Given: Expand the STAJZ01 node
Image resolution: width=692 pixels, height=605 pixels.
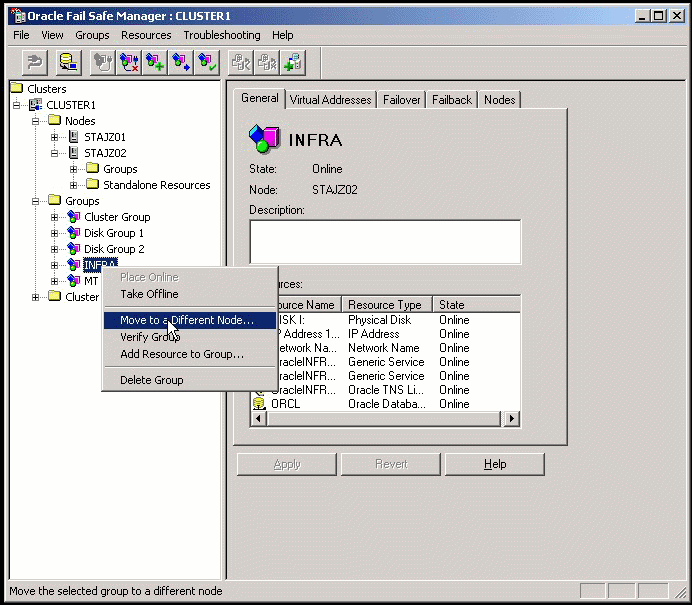Looking at the screenshot, I should pos(54,137).
